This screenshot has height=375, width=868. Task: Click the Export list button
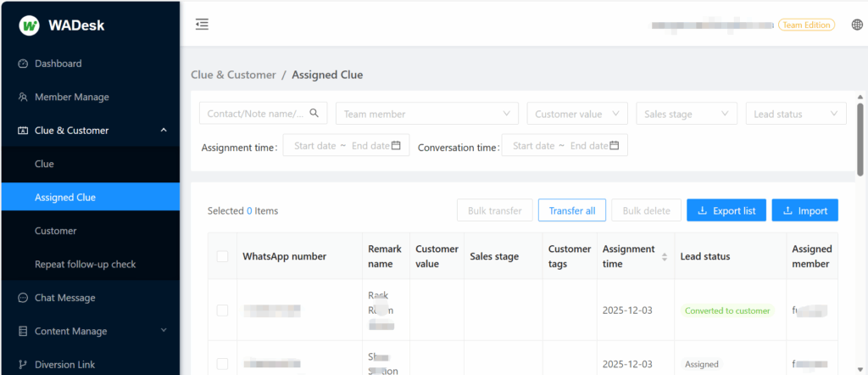click(x=726, y=210)
